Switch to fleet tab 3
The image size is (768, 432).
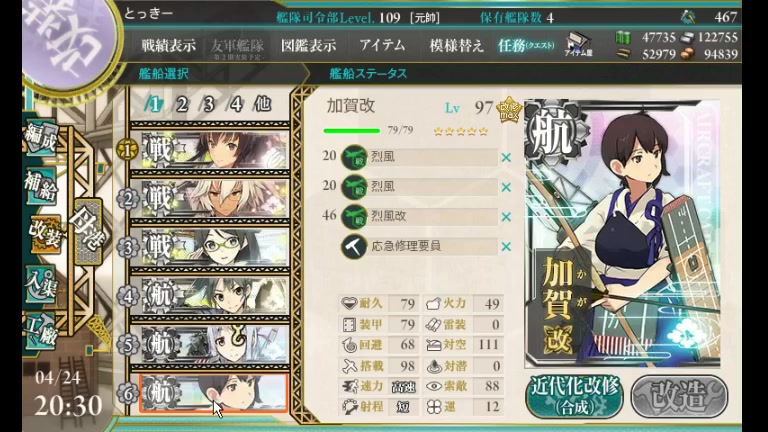[x=209, y=104]
